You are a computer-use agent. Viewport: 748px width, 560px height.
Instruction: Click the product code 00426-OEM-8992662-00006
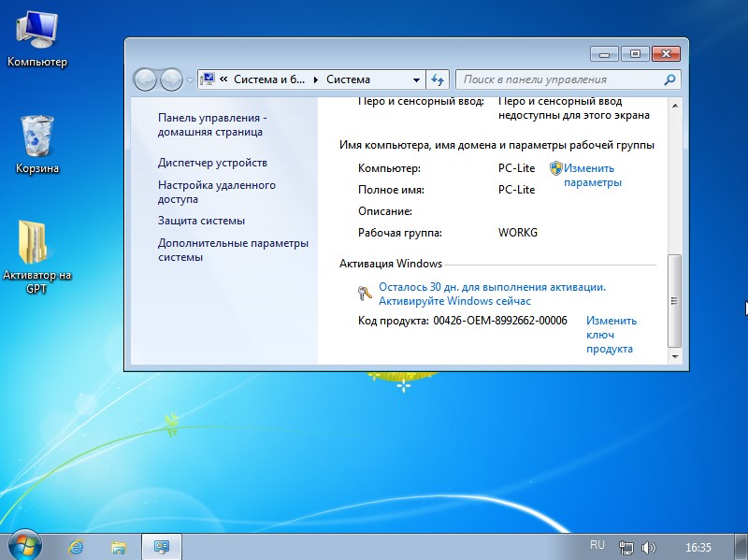click(x=500, y=321)
